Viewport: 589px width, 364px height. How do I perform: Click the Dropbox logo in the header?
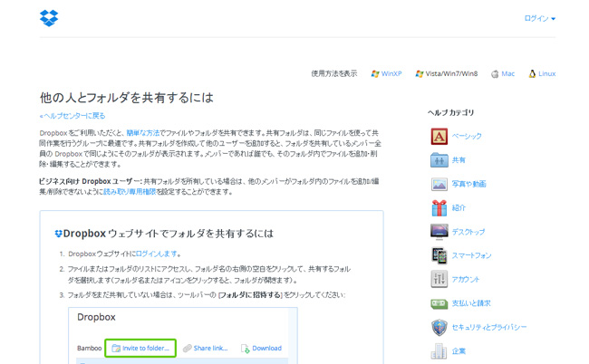click(x=49, y=18)
